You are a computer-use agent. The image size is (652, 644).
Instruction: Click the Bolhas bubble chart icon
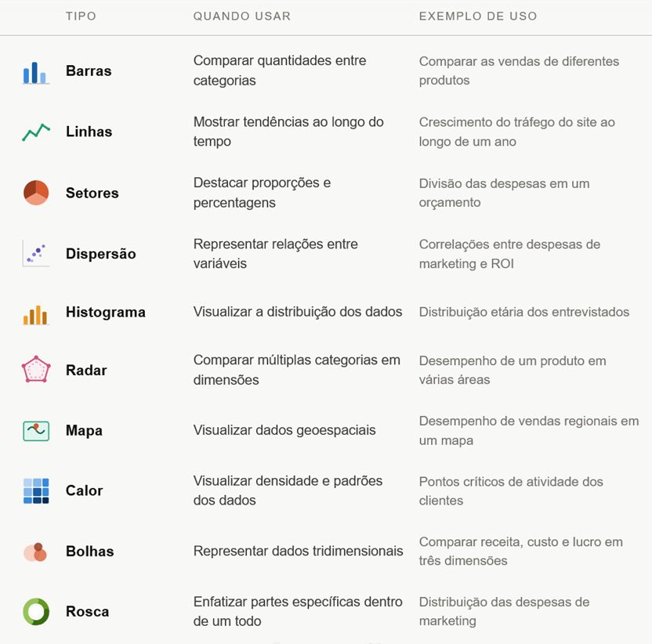tap(36, 552)
